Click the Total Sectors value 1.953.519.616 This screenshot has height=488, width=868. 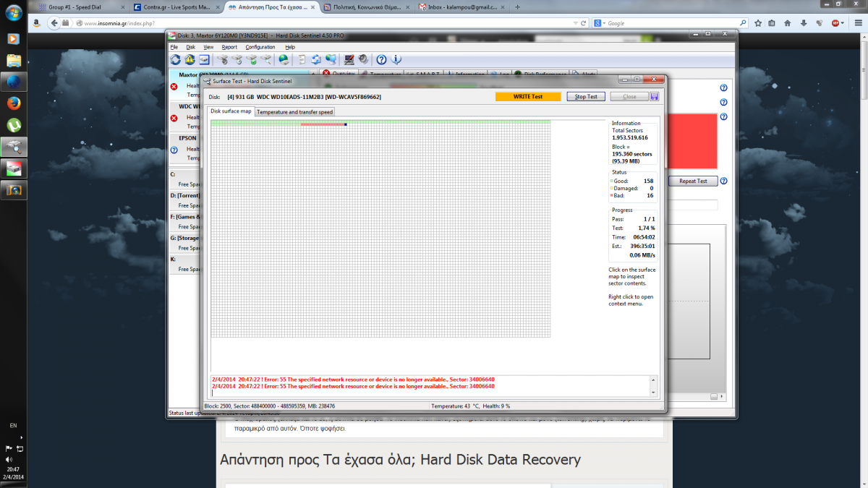[x=630, y=137]
